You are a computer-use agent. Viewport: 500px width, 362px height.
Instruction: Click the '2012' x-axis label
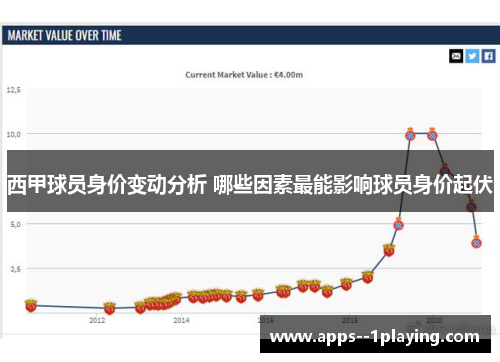point(97,320)
